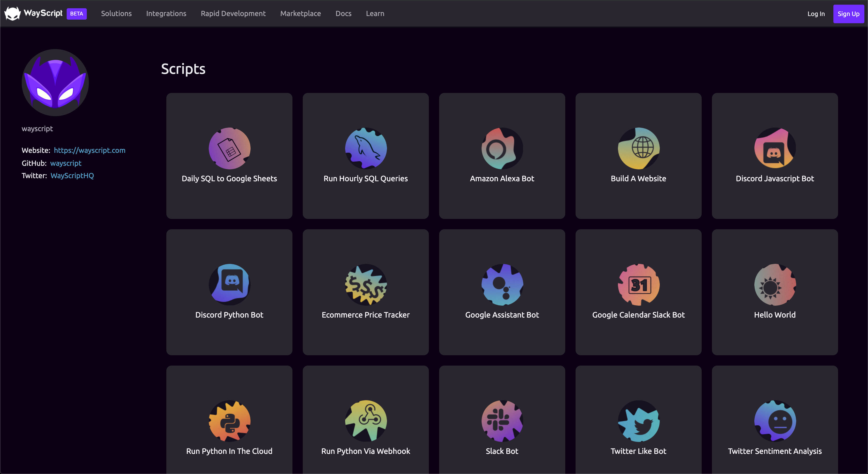Click the Run Python In The Cloud icon
Screen dimensions: 868x474
(229, 421)
